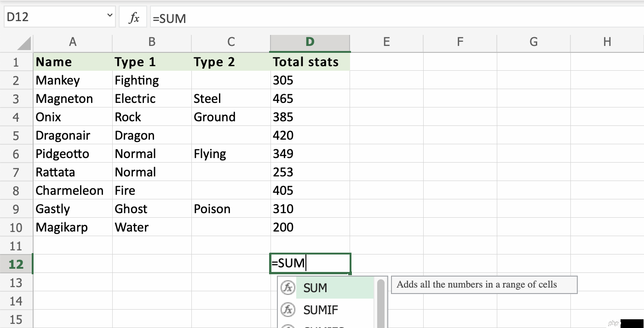Select row 5 header
The height and width of the screenshot is (328, 644).
click(16, 136)
